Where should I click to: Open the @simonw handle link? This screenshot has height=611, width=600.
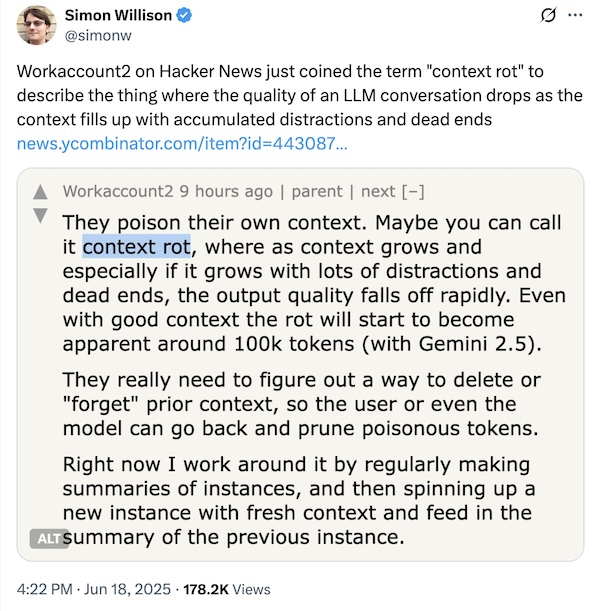[x=99, y=37]
